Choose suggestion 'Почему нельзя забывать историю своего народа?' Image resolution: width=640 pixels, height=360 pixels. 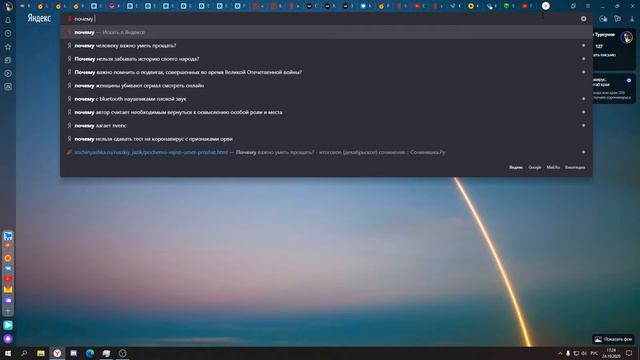326,59
